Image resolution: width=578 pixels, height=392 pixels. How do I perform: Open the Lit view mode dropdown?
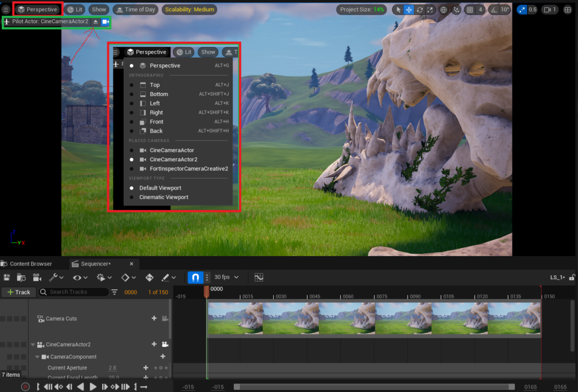(x=75, y=10)
